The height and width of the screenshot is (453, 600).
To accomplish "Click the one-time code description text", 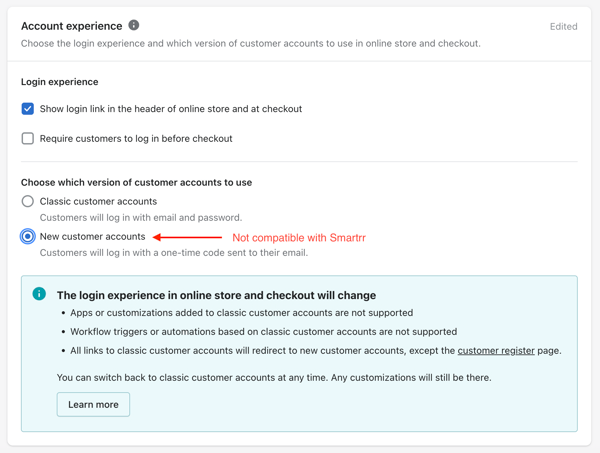I will [x=174, y=253].
